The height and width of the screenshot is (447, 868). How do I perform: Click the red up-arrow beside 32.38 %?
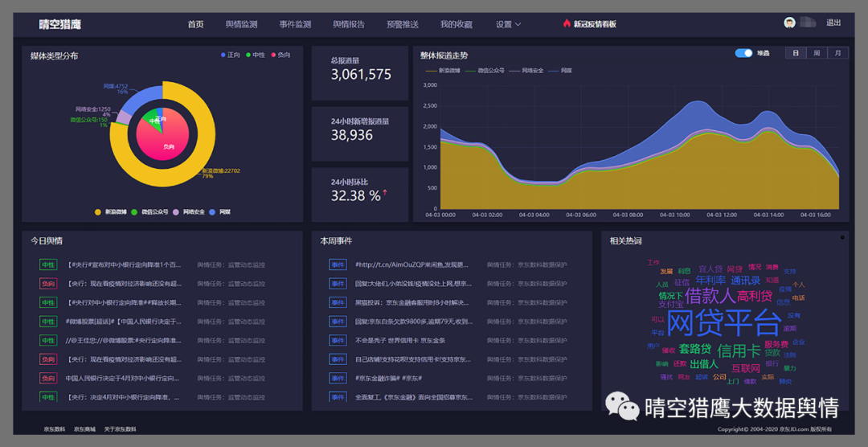pos(385,192)
